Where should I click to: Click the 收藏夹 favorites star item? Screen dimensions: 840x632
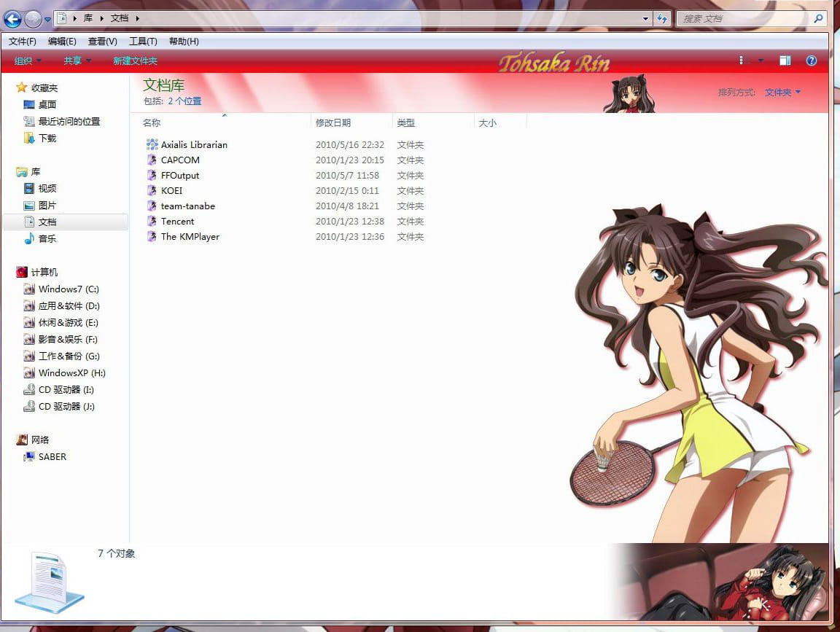tap(44, 87)
